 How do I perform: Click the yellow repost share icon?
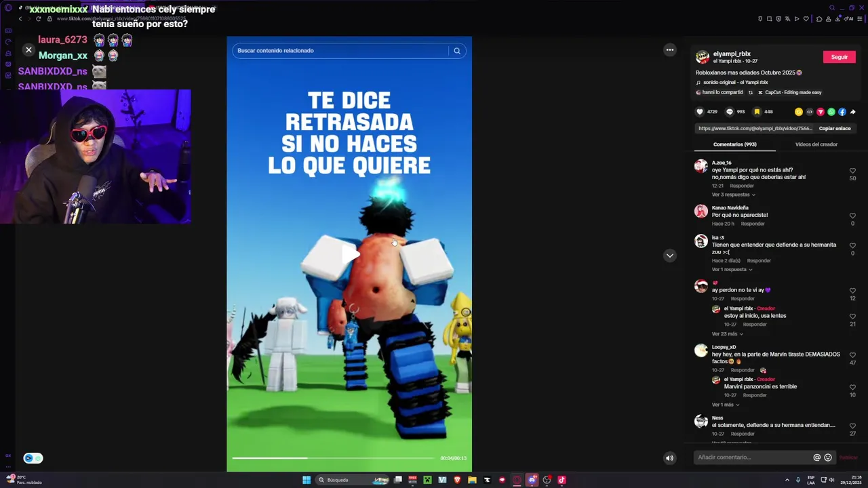799,112
